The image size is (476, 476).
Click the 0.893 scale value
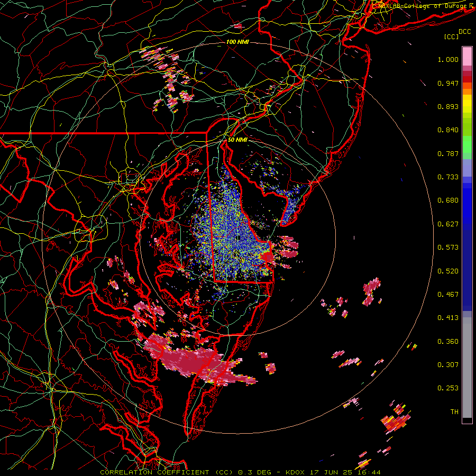[x=448, y=106]
